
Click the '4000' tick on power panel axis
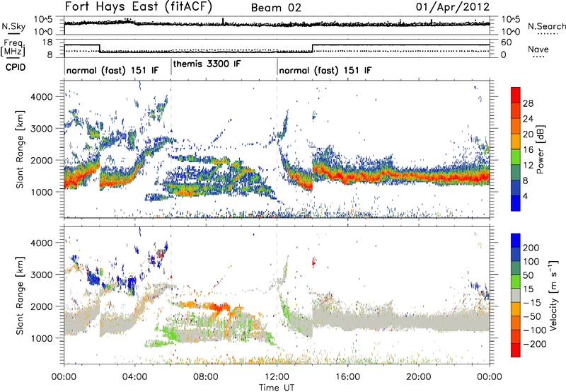(41, 97)
